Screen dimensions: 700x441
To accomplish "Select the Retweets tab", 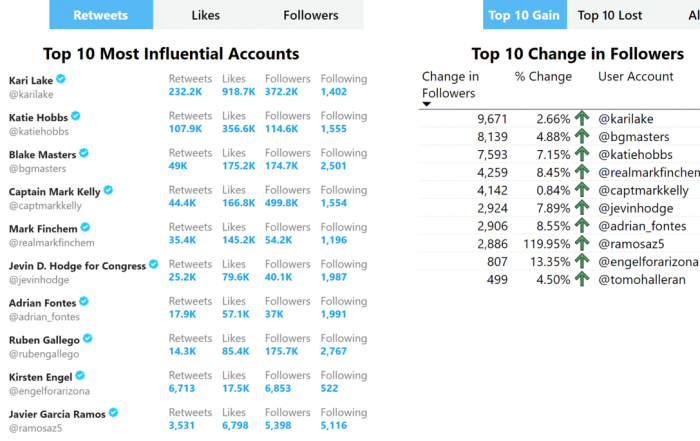I will (101, 15).
